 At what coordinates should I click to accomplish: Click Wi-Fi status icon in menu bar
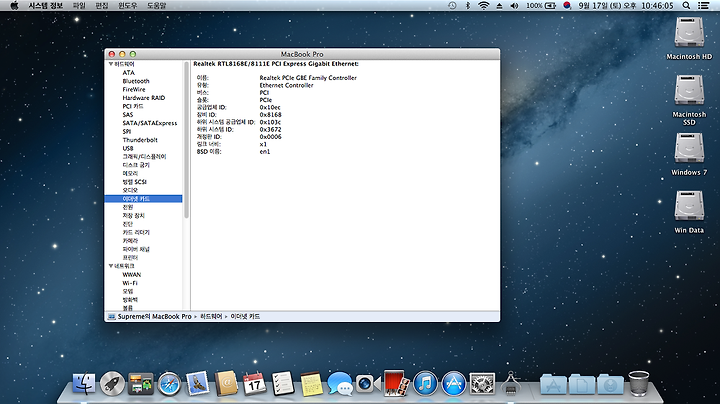tap(483, 6)
